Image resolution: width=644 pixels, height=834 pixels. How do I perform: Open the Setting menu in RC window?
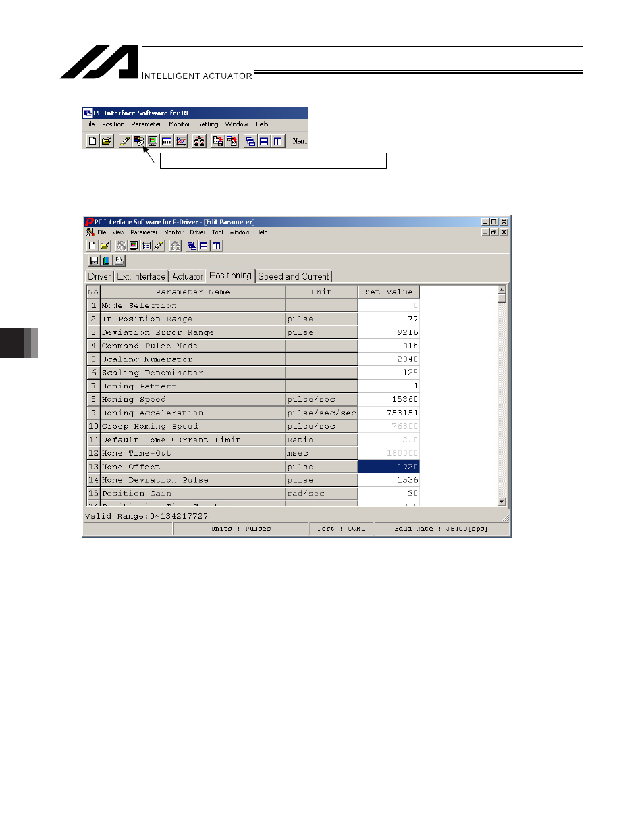click(x=208, y=124)
